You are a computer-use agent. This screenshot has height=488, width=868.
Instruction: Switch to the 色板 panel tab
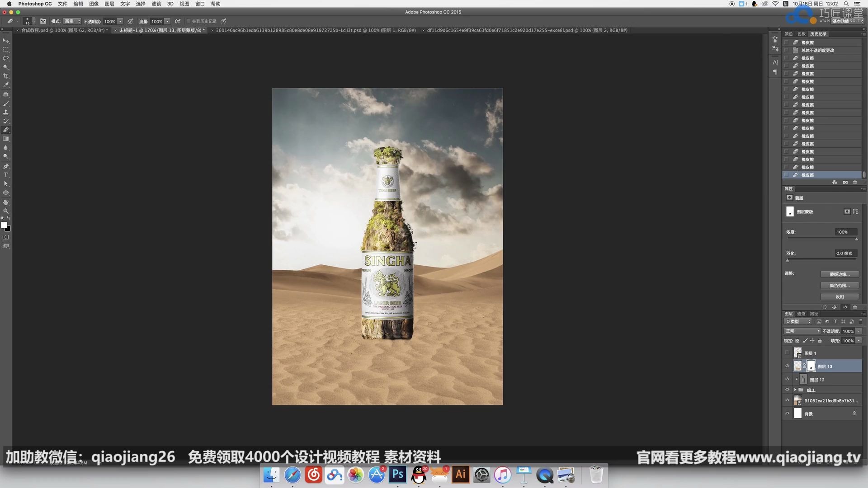click(802, 34)
